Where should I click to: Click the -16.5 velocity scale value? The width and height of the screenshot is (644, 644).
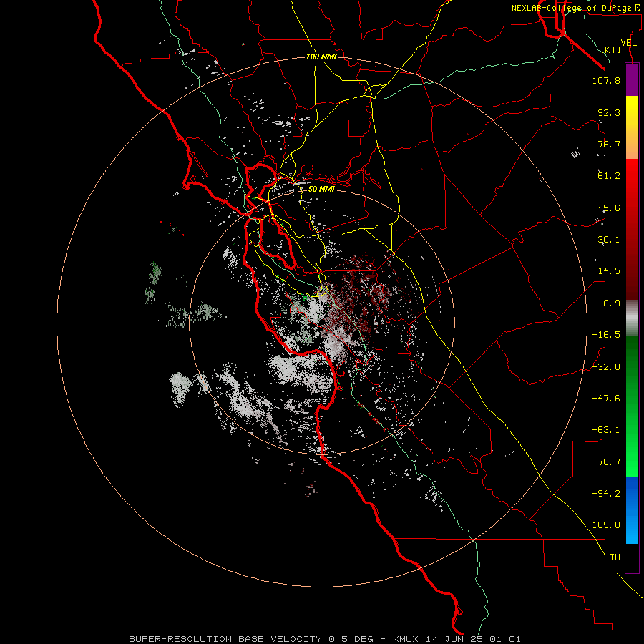point(606,335)
